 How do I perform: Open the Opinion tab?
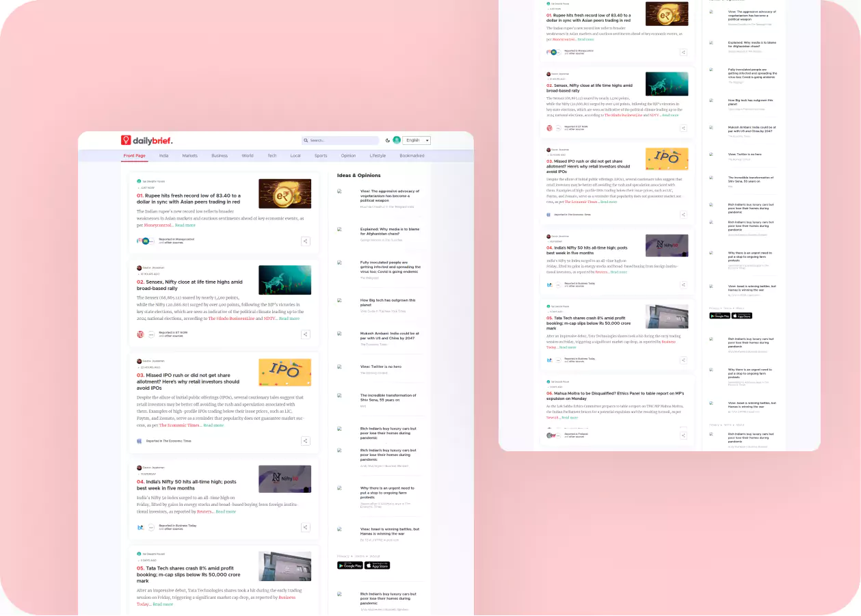348,156
